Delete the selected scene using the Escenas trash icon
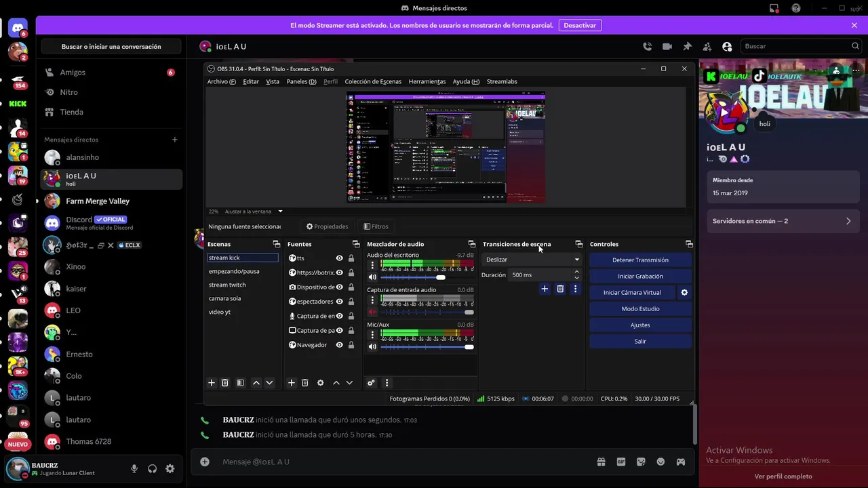This screenshot has width=868, height=488. [225, 383]
